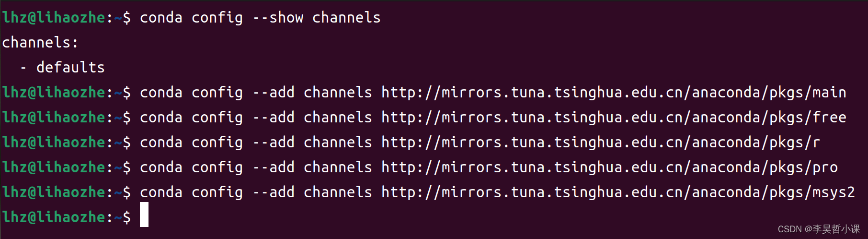Click the 'conda config --show channels' command
Image resolution: width=868 pixels, height=239 pixels.
coord(260,18)
